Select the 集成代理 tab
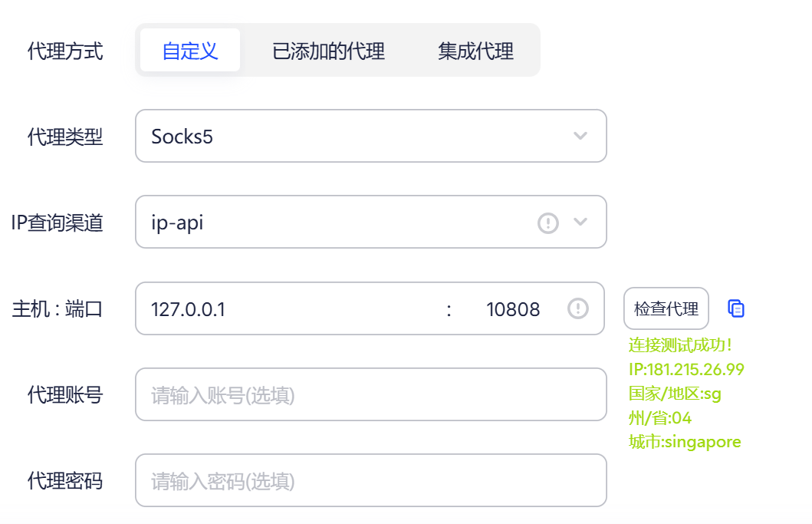This screenshot has width=812, height=524. point(475,50)
